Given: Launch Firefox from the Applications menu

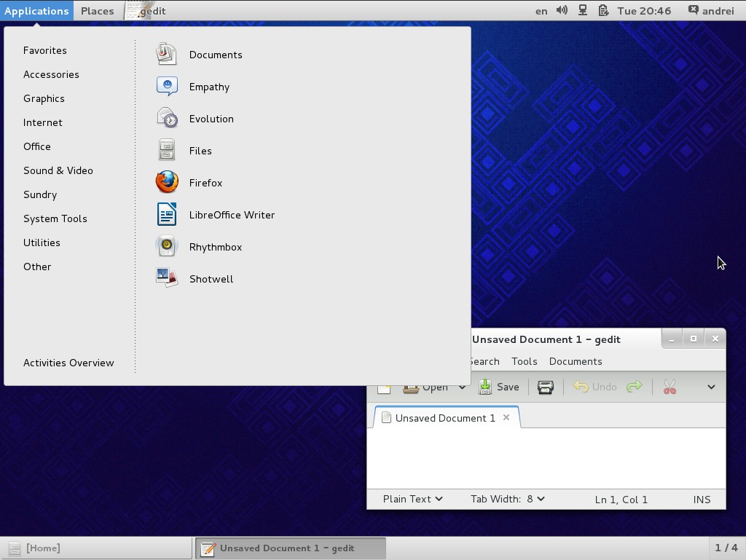Looking at the screenshot, I should (x=205, y=183).
